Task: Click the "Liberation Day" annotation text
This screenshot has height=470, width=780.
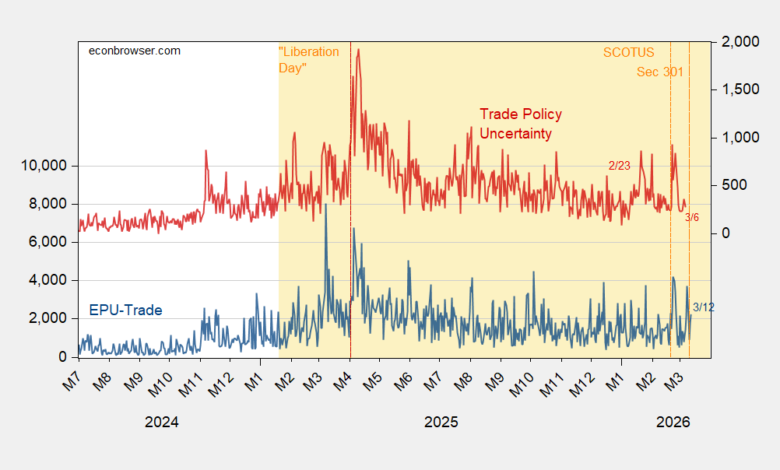Action: pos(308,59)
